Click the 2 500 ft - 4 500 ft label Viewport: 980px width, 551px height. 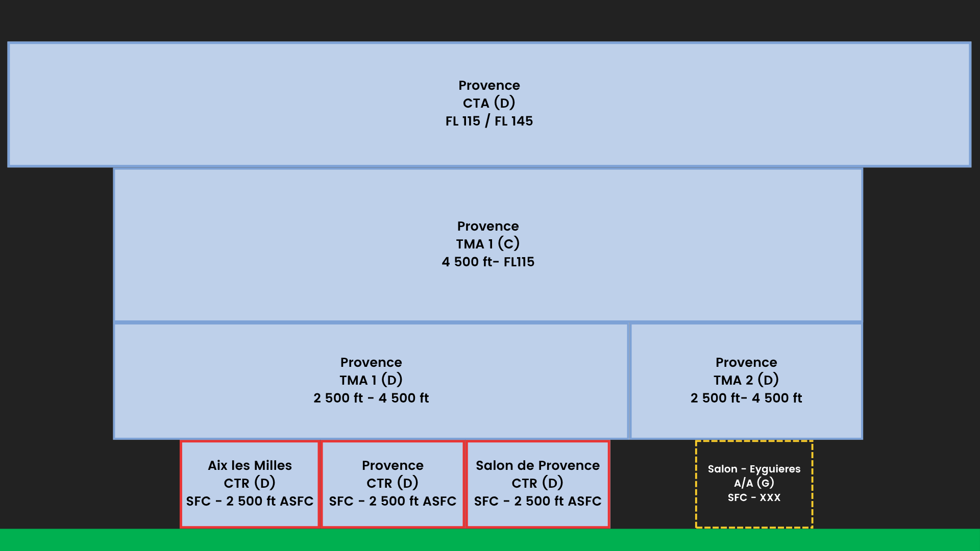point(371,398)
